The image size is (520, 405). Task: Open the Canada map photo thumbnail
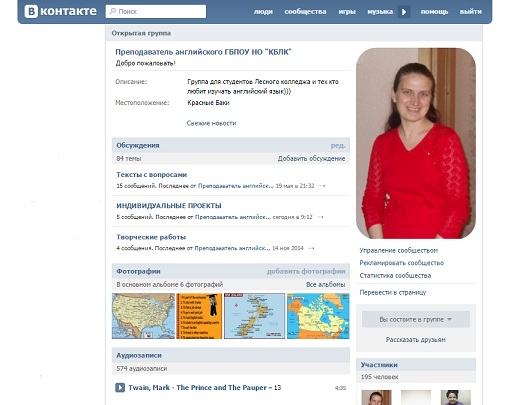point(318,316)
